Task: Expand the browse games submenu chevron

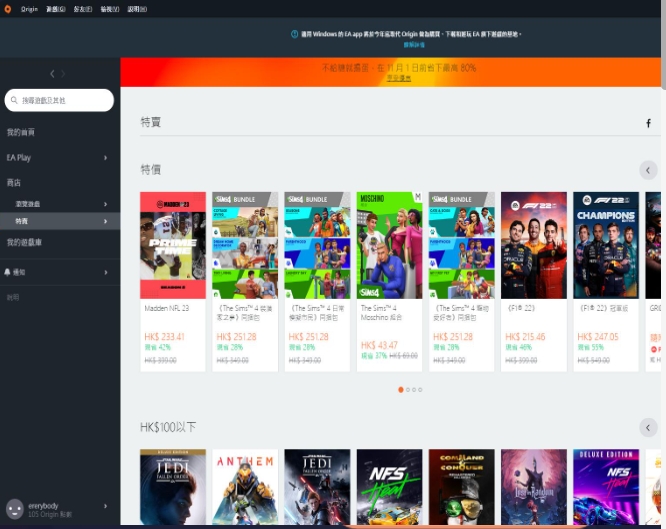Action: pyautogui.click(x=105, y=204)
